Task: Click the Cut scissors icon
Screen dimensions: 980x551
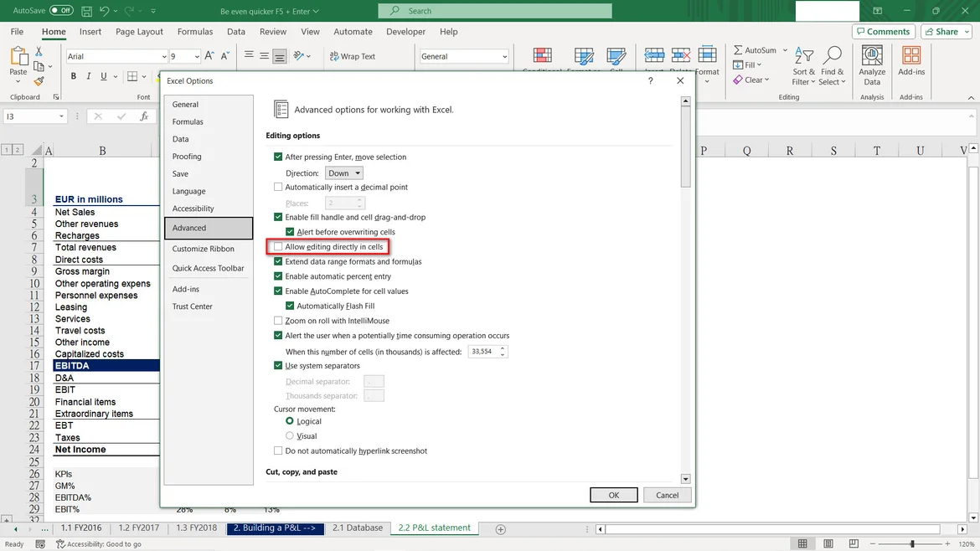Action: [x=39, y=51]
